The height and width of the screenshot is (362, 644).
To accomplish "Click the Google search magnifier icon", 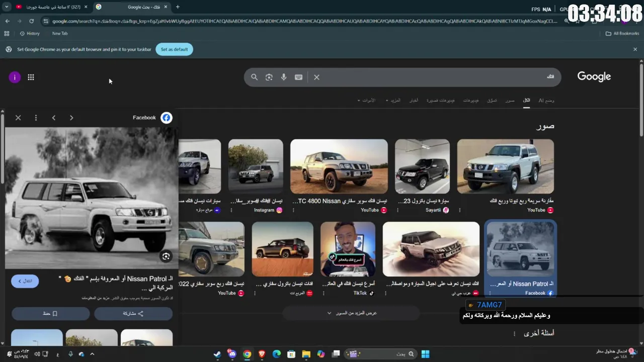I will (254, 77).
